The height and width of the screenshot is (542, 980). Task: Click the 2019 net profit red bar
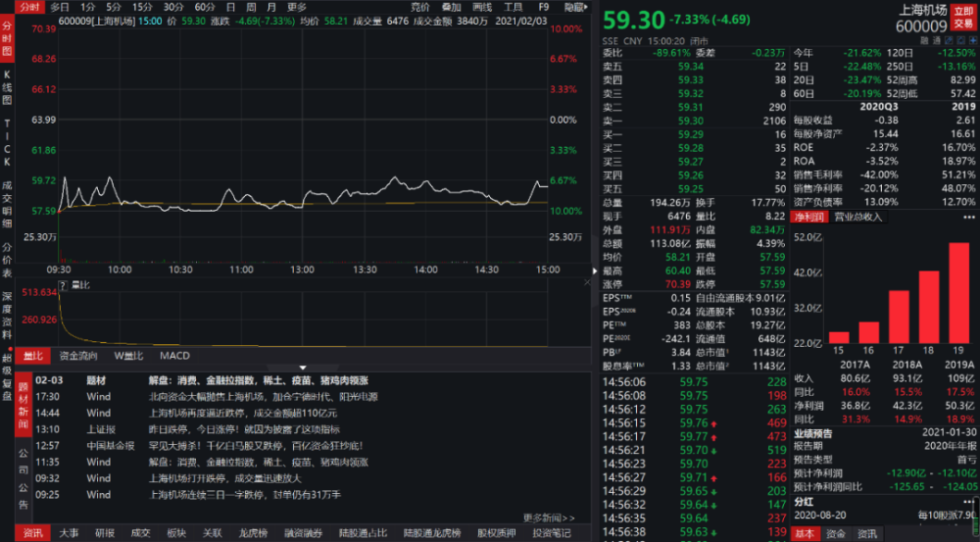tap(958, 293)
